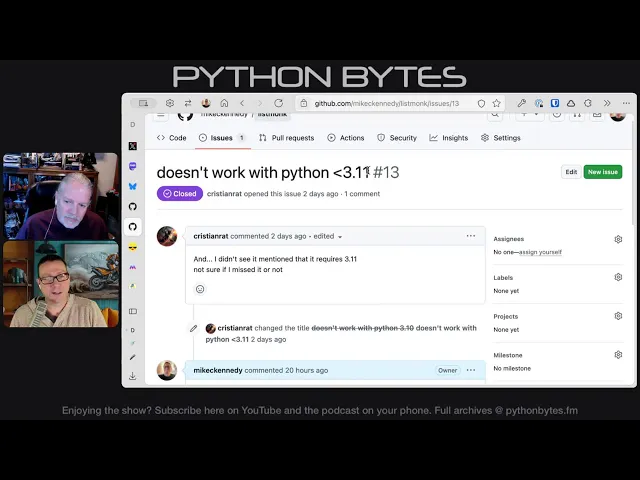The image size is (640, 480).
Task: Expand the edited history dropdown arrow
Action: pos(340,237)
